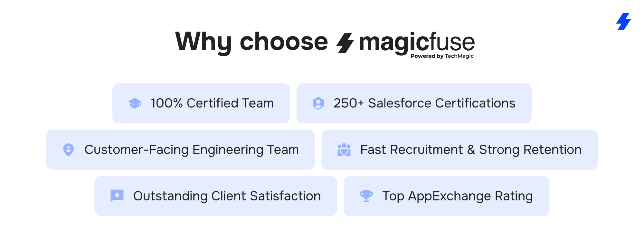Click the 'Powered by TechMagic' tagline
Viewport: 644px width, 242px height.
click(x=442, y=56)
